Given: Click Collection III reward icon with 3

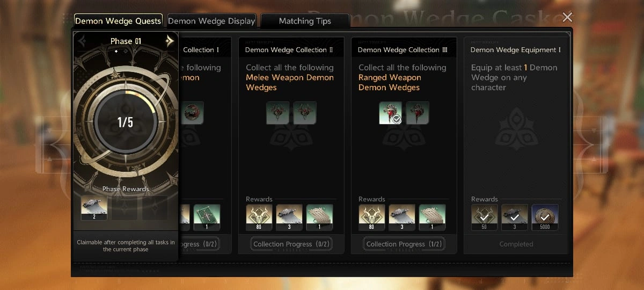Looking at the screenshot, I should tap(402, 218).
